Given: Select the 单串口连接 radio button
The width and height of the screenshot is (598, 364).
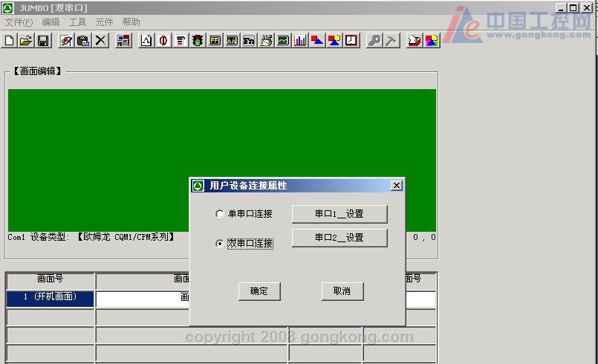Looking at the screenshot, I should (x=219, y=214).
